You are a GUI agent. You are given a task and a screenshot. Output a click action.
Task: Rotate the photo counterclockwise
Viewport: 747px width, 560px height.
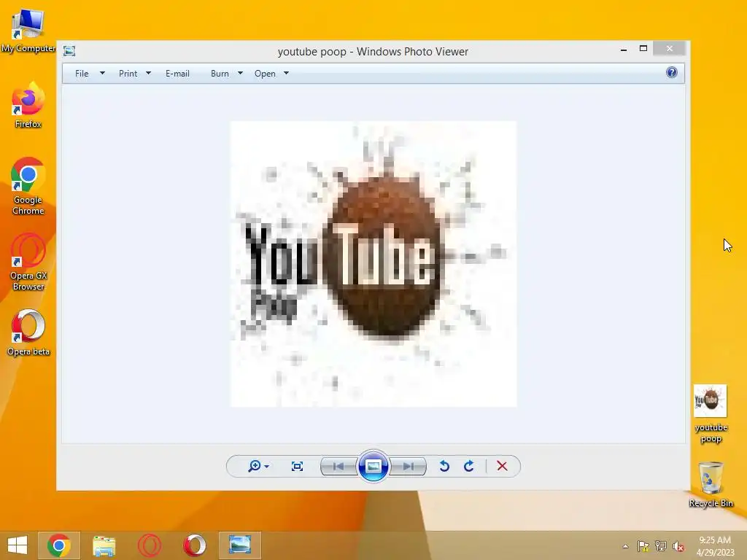click(444, 466)
